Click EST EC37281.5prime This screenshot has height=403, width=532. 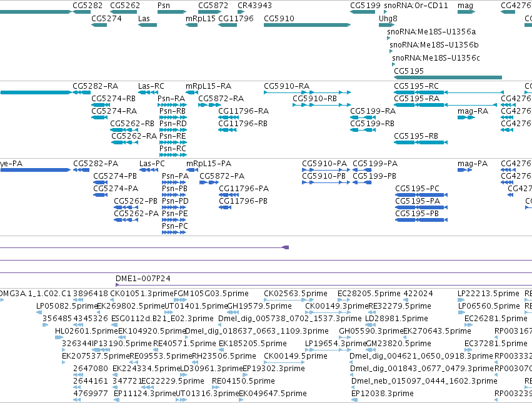coord(468,350)
